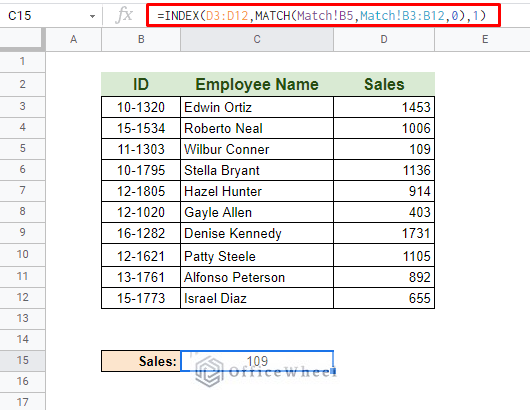
Task: Select sales value 403
Action: 384,212
